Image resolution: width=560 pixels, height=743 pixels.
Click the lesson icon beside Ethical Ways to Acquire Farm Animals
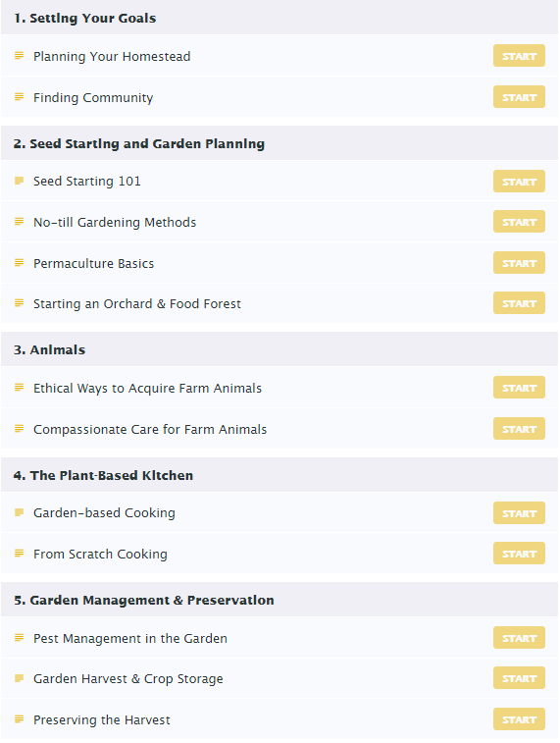pyautogui.click(x=19, y=388)
